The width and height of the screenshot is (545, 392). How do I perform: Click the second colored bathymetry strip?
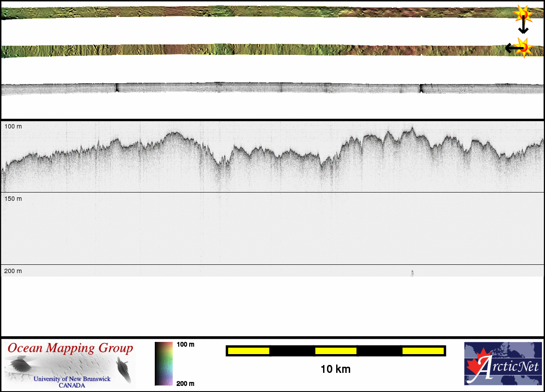point(262,49)
